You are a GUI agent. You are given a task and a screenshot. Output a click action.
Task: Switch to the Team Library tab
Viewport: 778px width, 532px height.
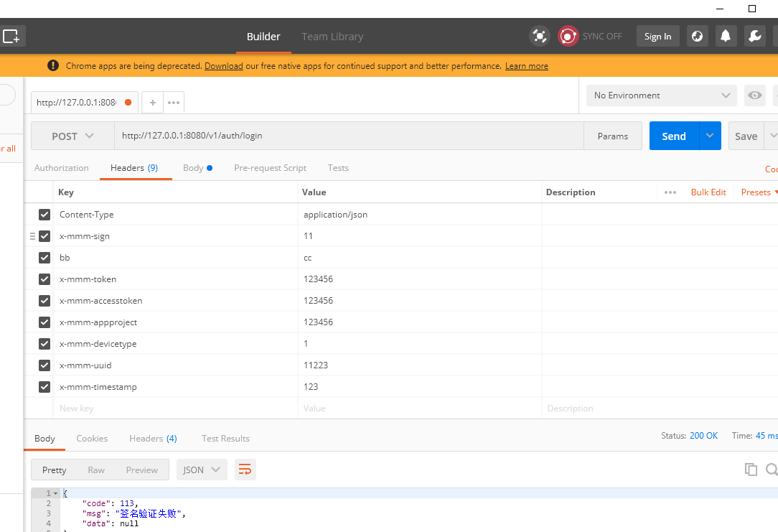(x=332, y=36)
